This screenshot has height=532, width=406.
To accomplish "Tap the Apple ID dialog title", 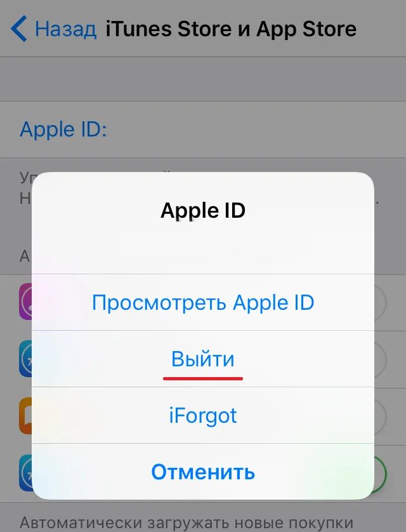I will pos(203,210).
